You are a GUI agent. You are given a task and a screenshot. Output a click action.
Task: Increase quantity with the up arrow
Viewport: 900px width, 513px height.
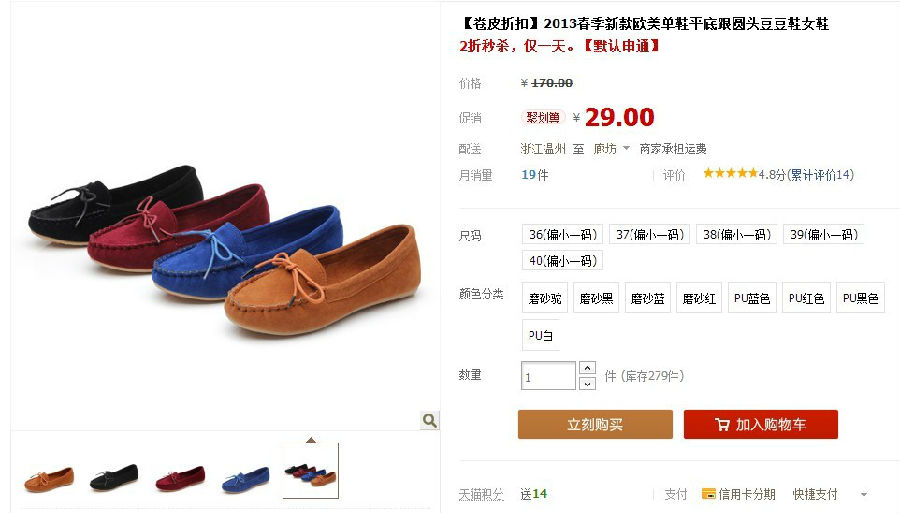(587, 367)
